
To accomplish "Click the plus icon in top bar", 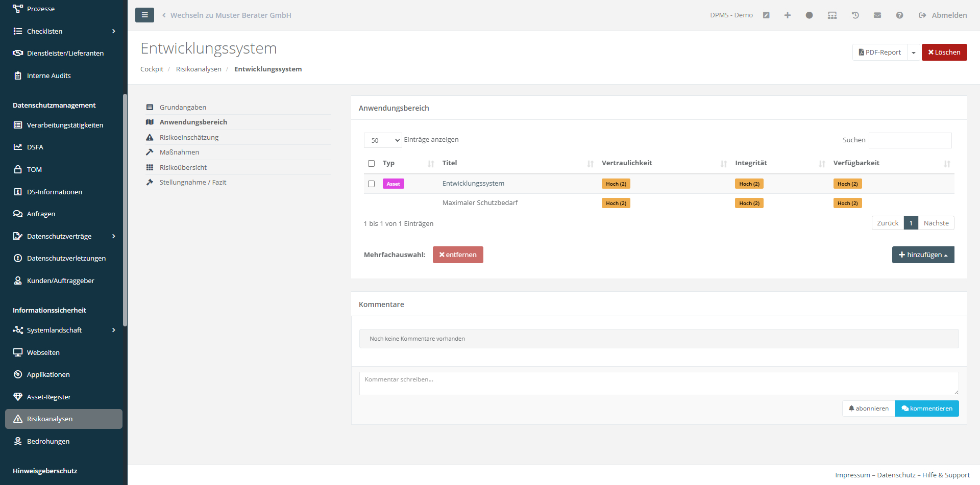I will coord(788,15).
